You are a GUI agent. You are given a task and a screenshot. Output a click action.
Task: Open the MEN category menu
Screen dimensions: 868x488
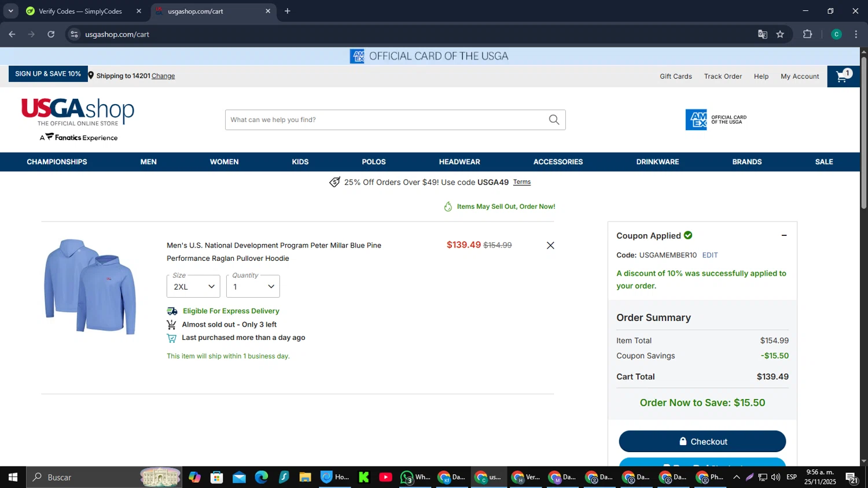click(149, 162)
